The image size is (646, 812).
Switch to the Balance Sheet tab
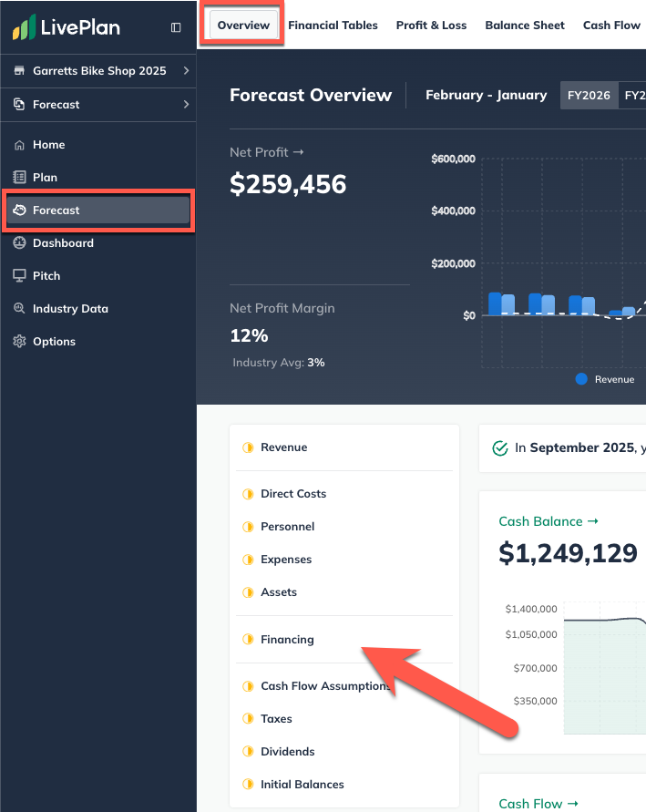[x=525, y=26]
